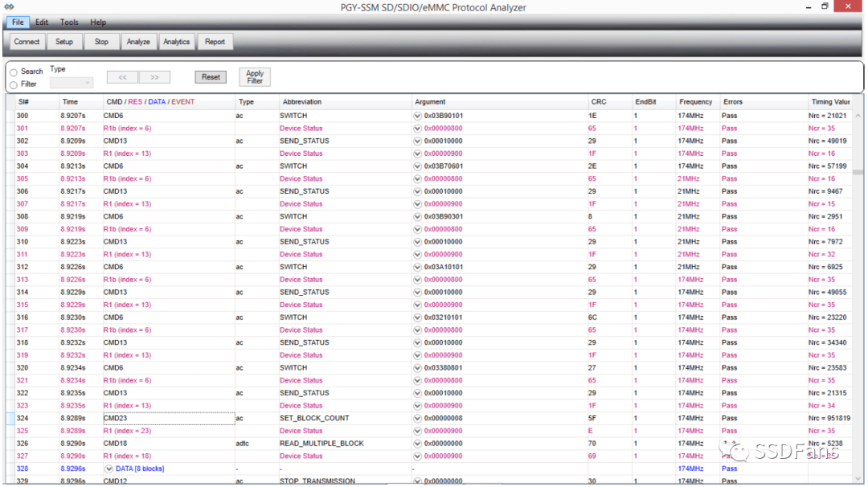The height and width of the screenshot is (487, 868).
Task: Click the R1 (index = 18) response
Action: 127,456
